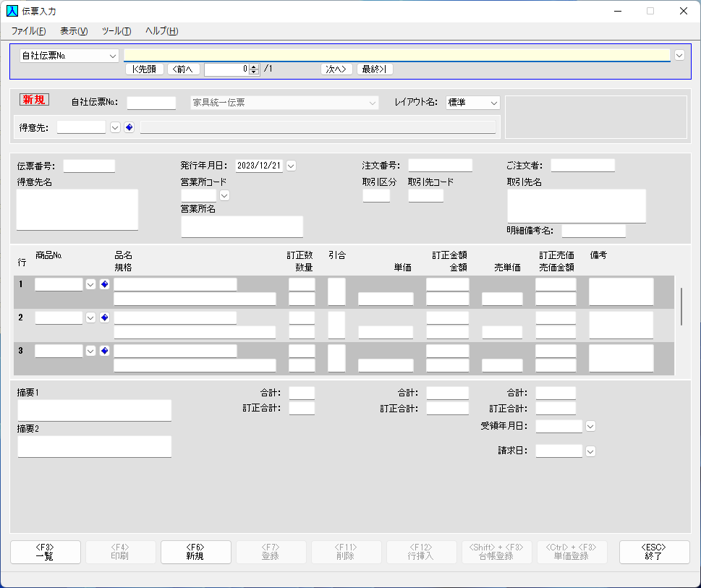The height and width of the screenshot is (588, 701).
Task: Click the red 新規 status label
Action: (x=34, y=100)
